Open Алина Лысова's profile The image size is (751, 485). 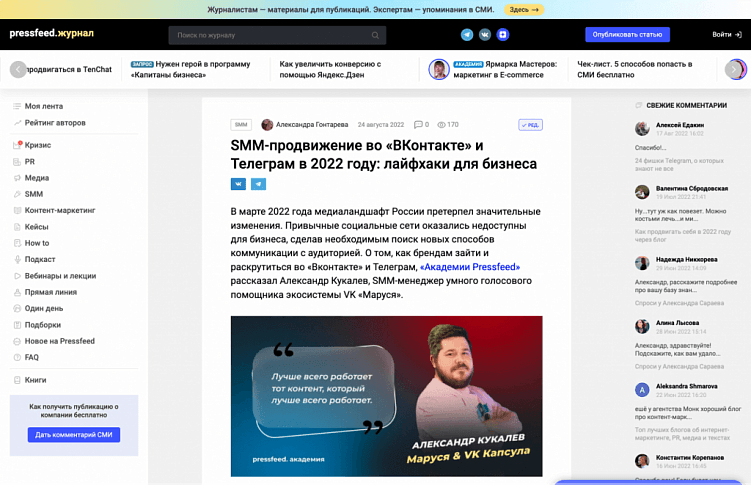(677, 323)
